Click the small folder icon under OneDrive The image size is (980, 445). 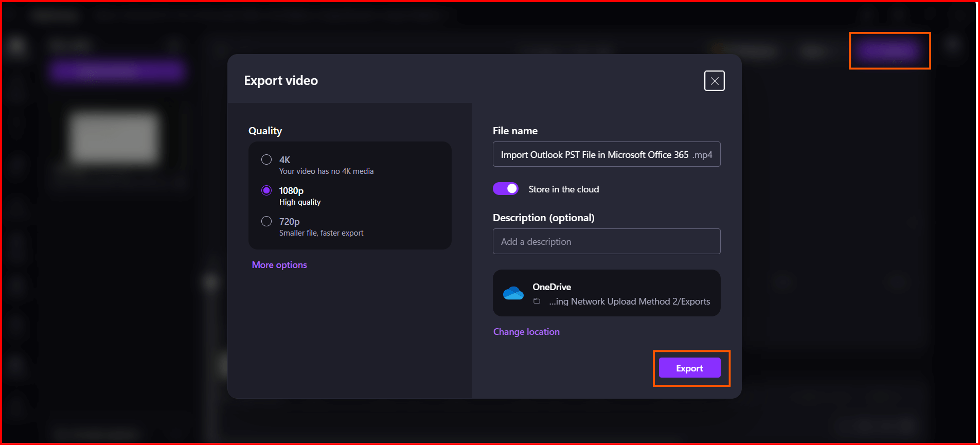pos(537,301)
